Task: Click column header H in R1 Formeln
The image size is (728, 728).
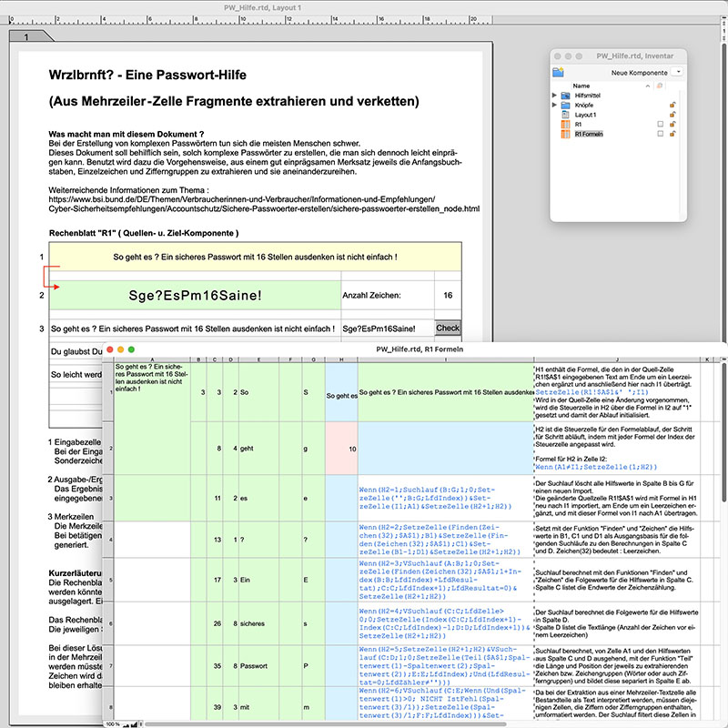Action: (x=340, y=360)
